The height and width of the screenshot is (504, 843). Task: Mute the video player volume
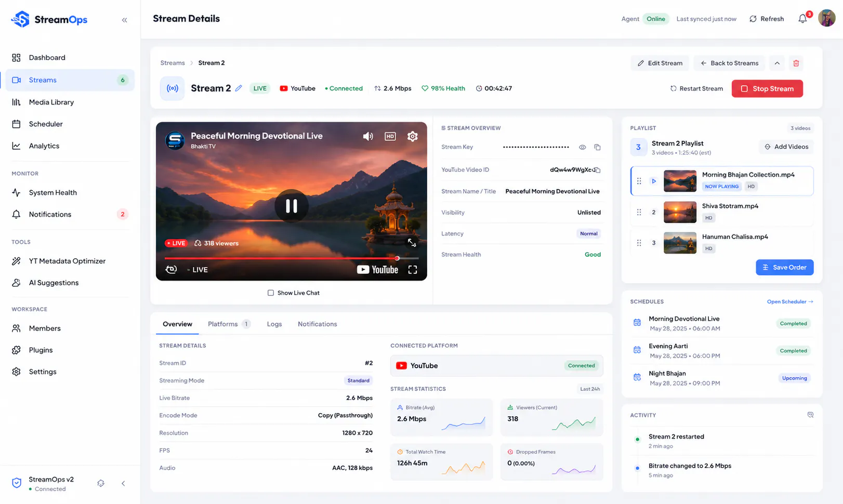368,136
